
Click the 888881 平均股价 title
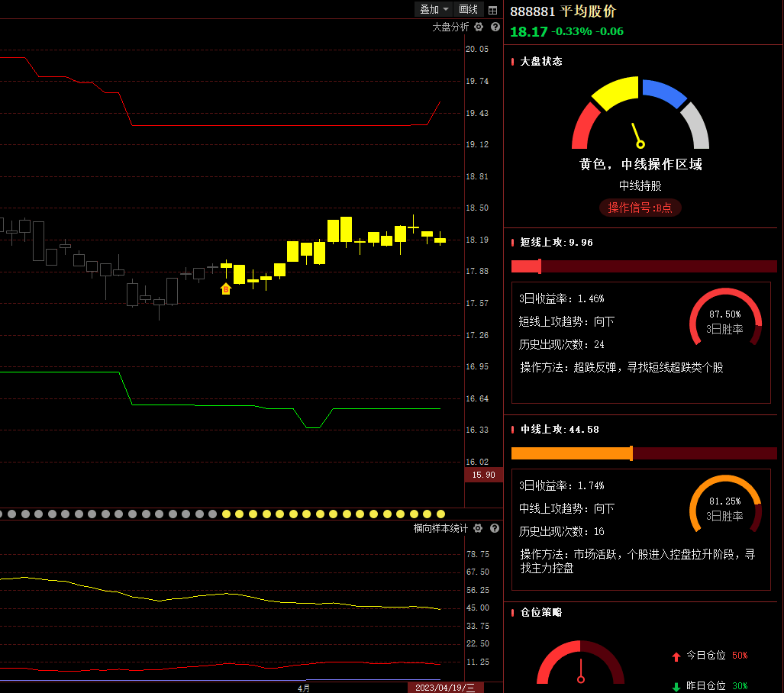pos(563,11)
